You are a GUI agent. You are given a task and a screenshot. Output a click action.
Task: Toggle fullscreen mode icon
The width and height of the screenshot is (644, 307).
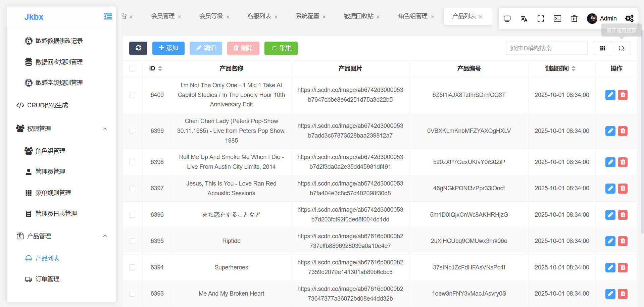pyautogui.click(x=540, y=18)
